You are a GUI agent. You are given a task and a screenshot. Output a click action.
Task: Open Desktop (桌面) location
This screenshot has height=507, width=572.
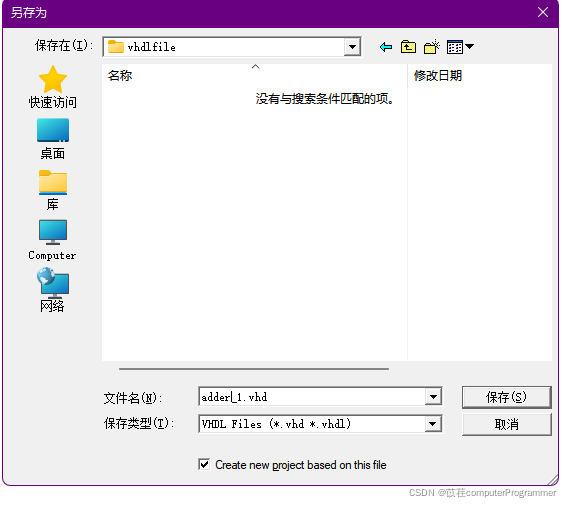53,139
